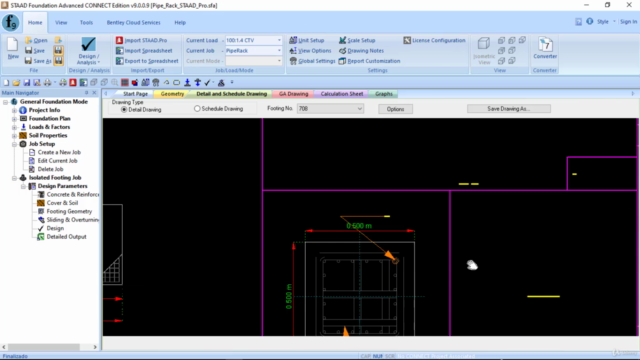640x360 pixels.
Task: Open Drawing Notes
Action: [361, 51]
